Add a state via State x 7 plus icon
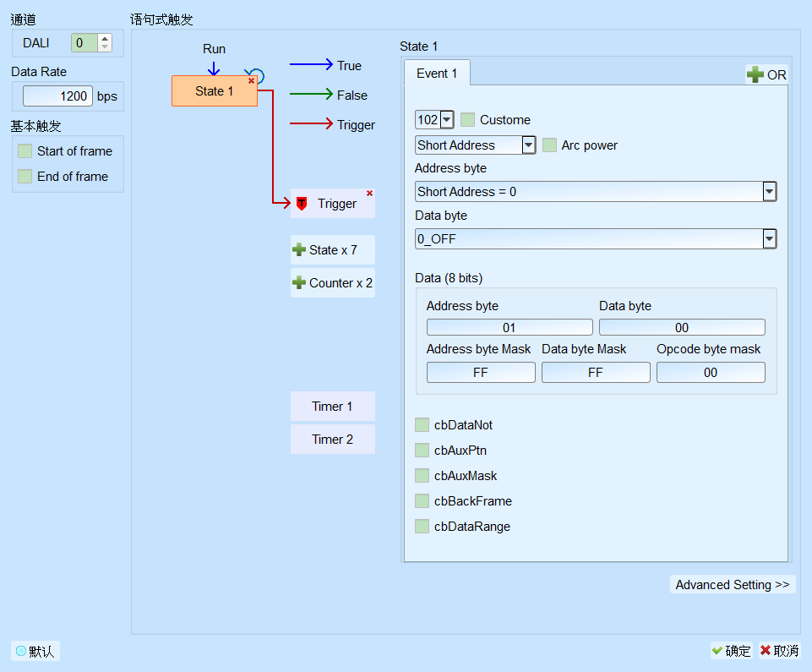The image size is (812, 672). [299, 249]
